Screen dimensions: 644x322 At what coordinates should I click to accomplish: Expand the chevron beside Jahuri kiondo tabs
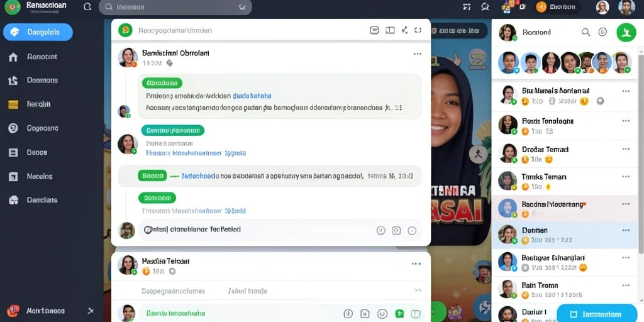[418, 290]
